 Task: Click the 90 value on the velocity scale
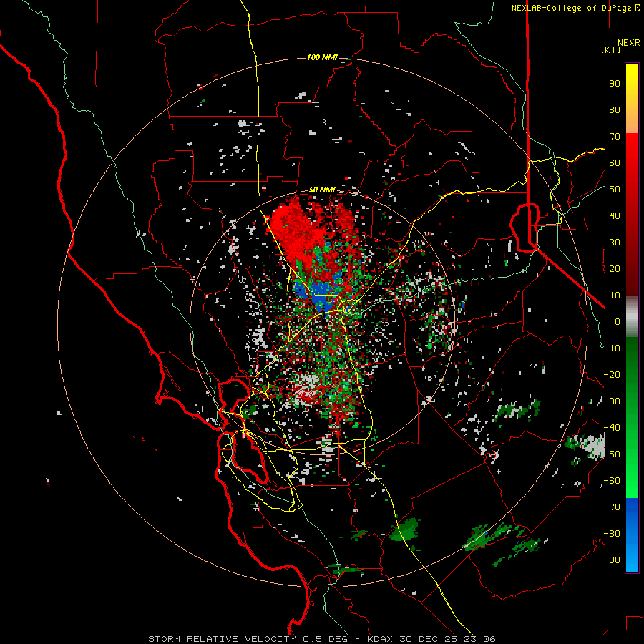[615, 84]
